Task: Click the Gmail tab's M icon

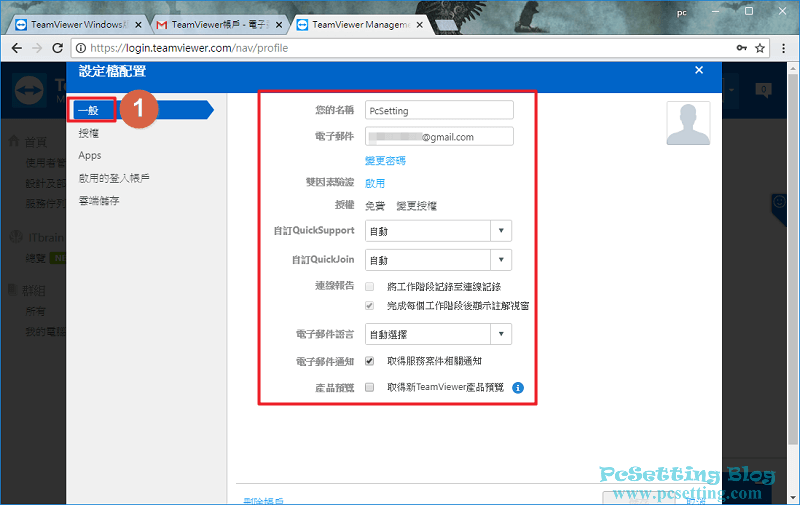Action: [x=162, y=23]
